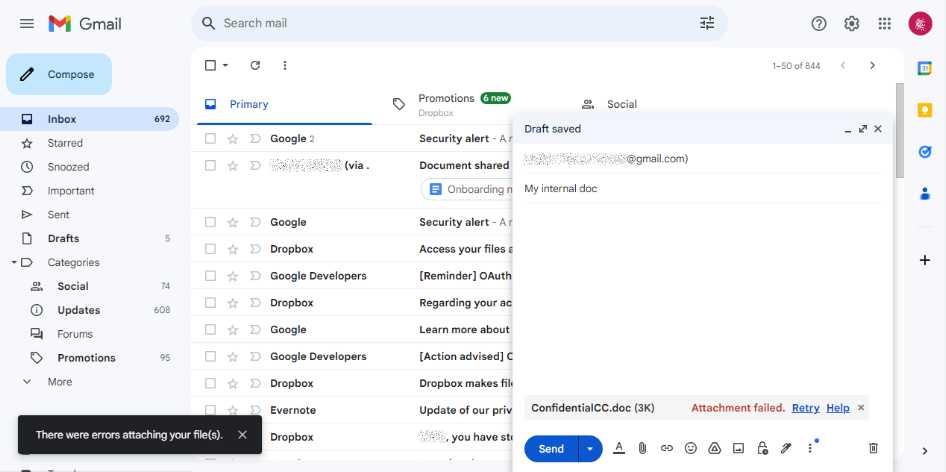The image size is (946, 472).
Task: Star the Google Developers Action advised email
Action: (233, 356)
